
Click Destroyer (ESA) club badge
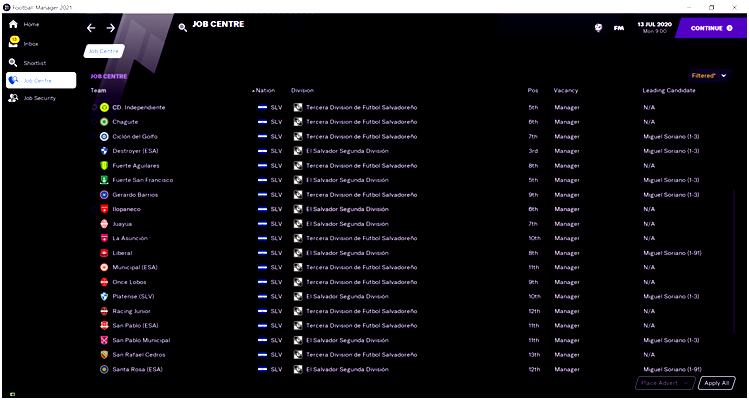coord(104,151)
